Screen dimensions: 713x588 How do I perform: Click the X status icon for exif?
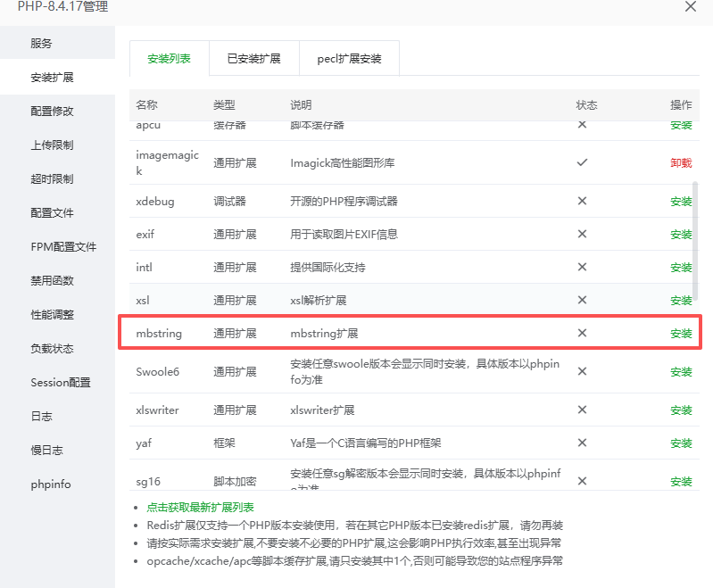[x=582, y=235]
